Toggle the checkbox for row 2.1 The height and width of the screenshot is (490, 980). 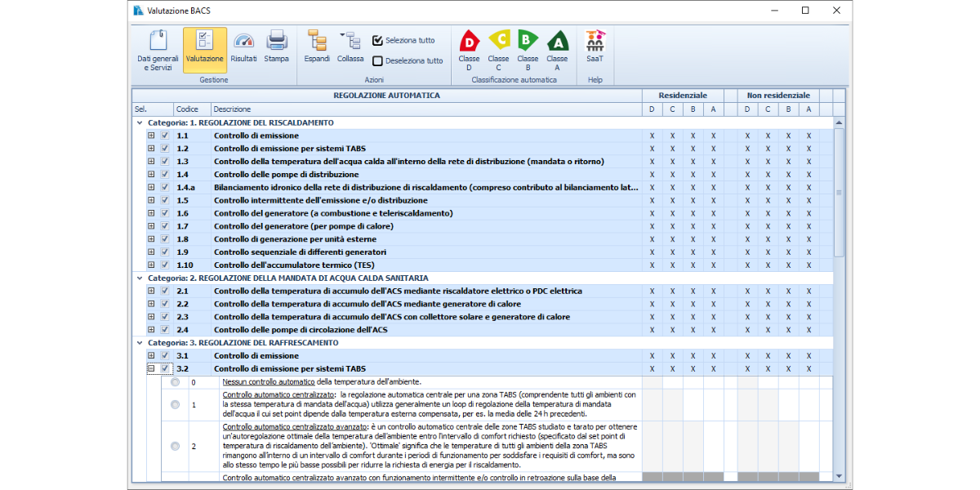tap(165, 291)
